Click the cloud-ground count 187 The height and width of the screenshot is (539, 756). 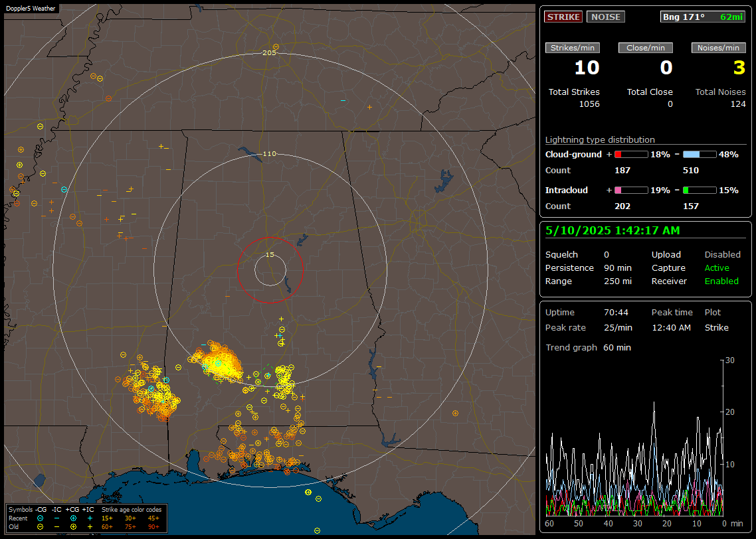point(622,171)
